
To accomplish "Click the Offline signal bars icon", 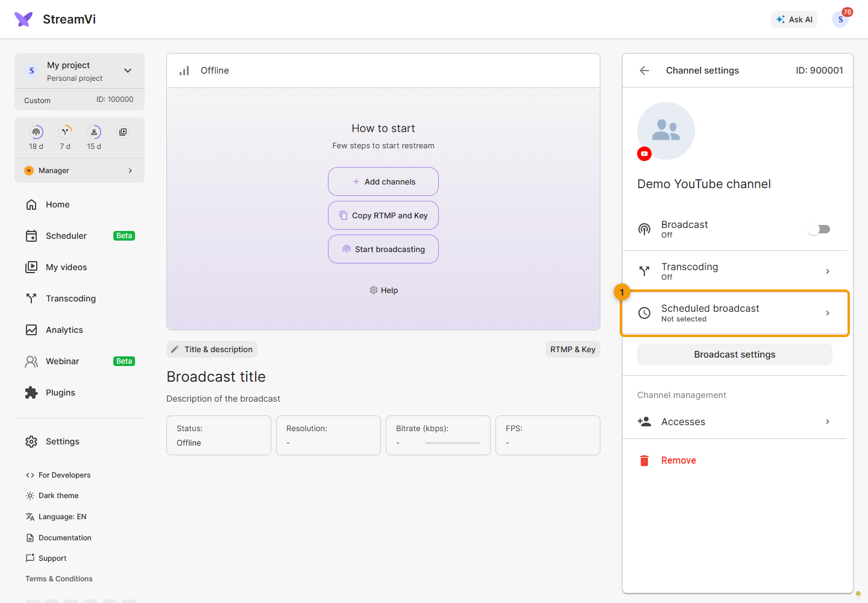I will pyautogui.click(x=184, y=71).
